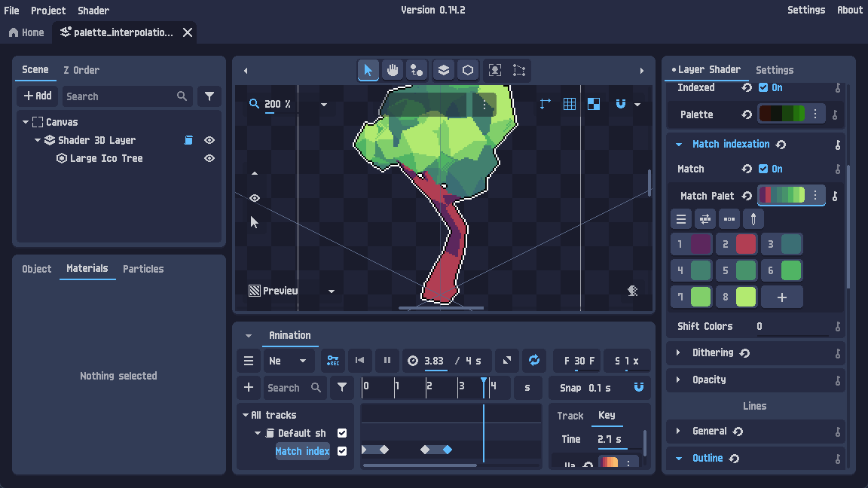This screenshot has height=488, width=868.
Task: Switch to the Particles tab
Action: point(143,269)
